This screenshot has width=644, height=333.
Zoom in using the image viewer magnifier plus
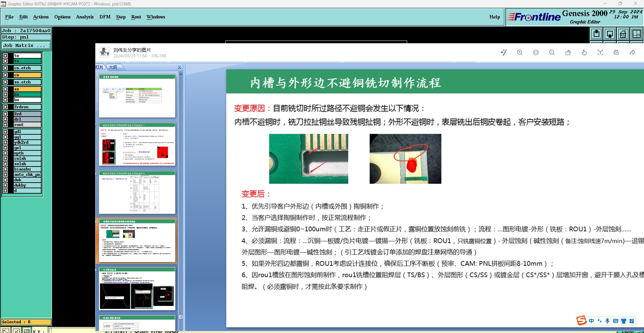click(520, 53)
